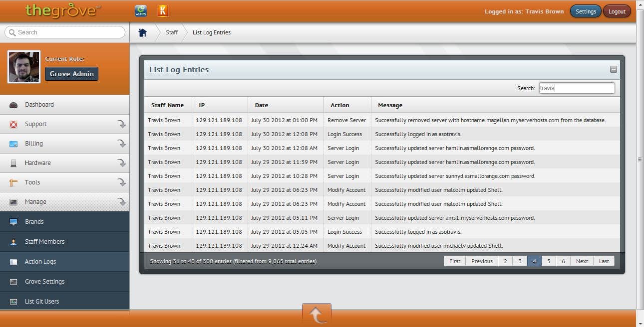Viewport: 644px width, 327px height.
Task: Open the Kayako K icon in header
Action: [163, 11]
